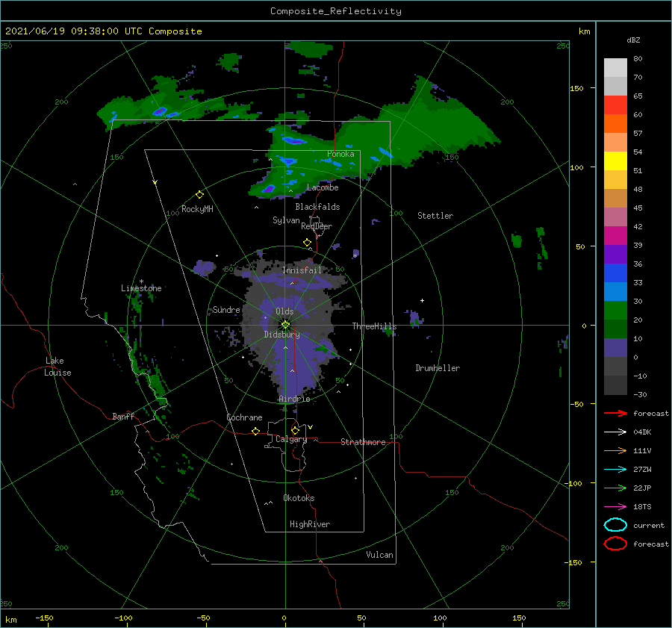Click the Stettler label

[435, 216]
